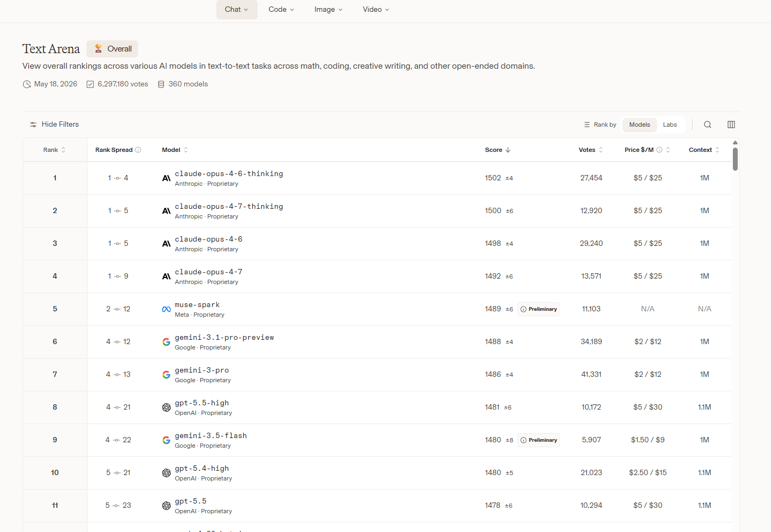
Task: Rank the leaderboard by Models
Action: 639,125
